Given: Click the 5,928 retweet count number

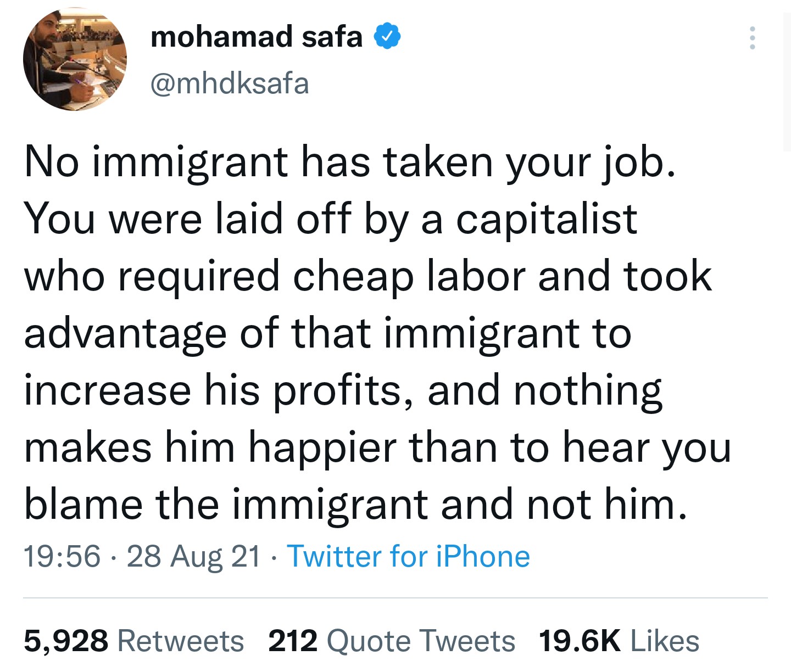Looking at the screenshot, I should (66, 641).
